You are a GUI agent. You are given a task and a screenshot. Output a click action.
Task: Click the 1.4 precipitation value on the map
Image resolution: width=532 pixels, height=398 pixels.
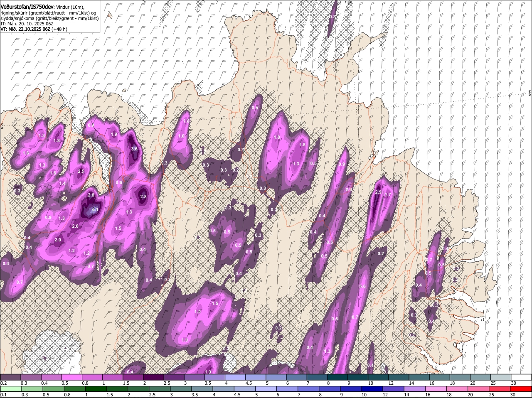(x=62, y=183)
